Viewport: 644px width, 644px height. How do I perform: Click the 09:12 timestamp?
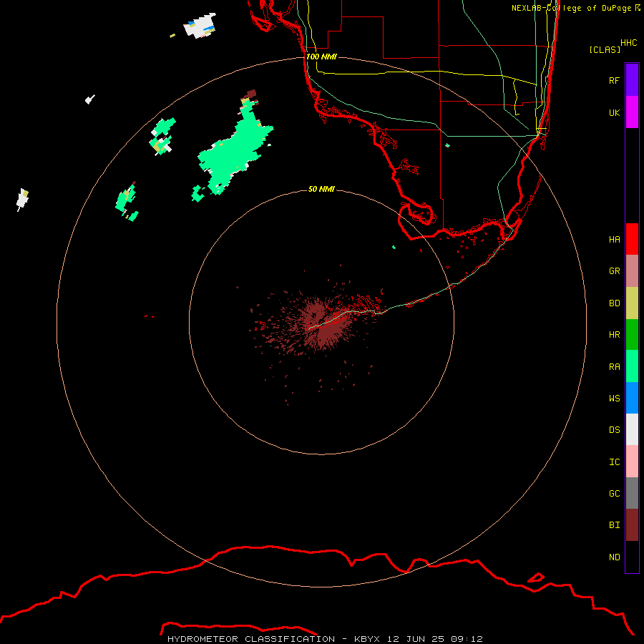coord(467,639)
